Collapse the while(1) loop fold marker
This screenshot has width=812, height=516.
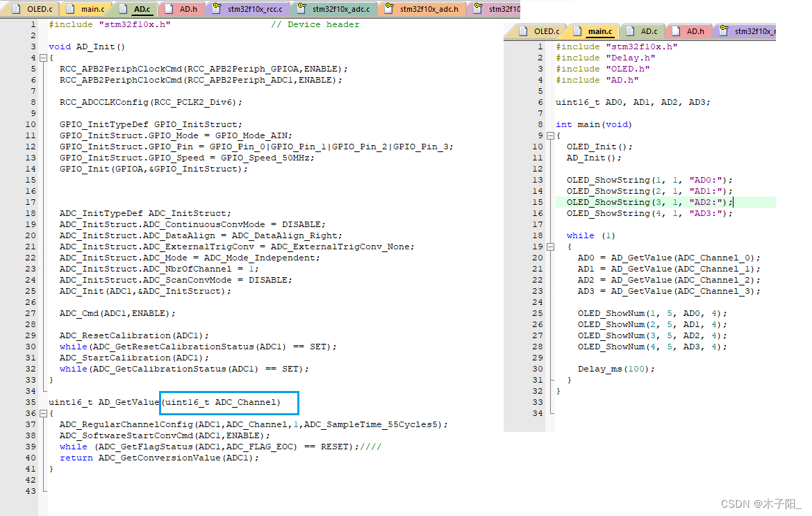551,247
